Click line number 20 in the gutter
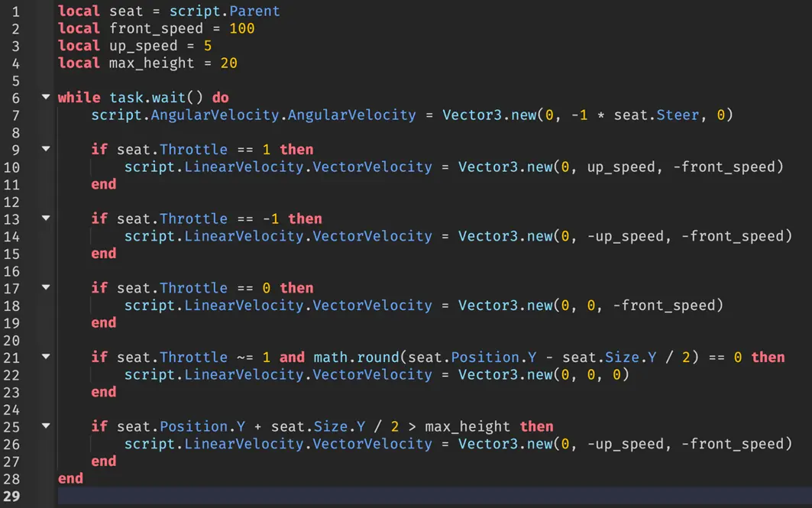The height and width of the screenshot is (508, 812). [11, 340]
